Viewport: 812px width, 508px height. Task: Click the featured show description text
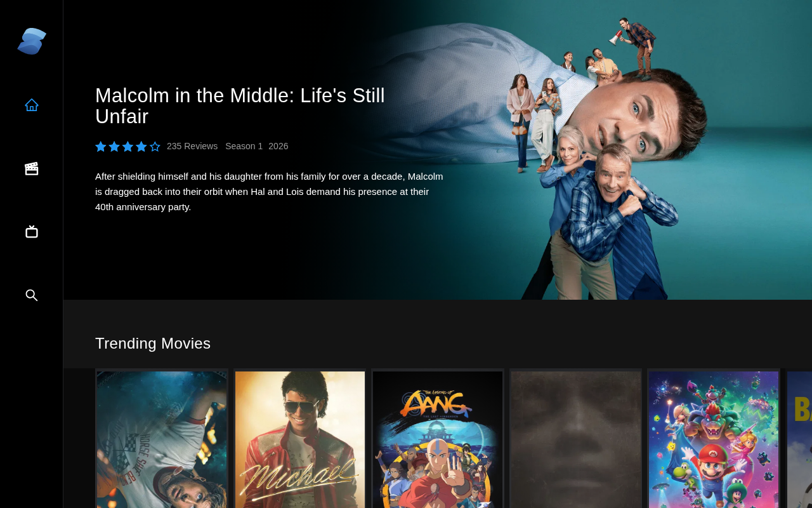click(270, 192)
